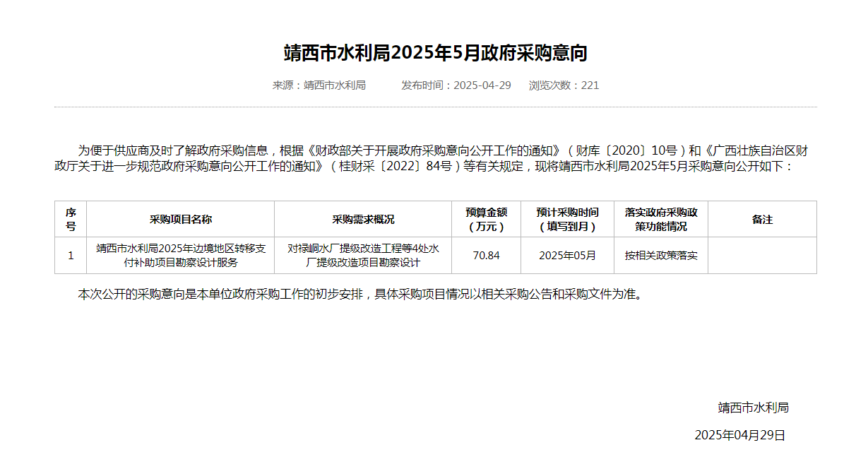Click the view count 浏览次数：221
Viewport: 868px width, 469px height.
tap(564, 85)
